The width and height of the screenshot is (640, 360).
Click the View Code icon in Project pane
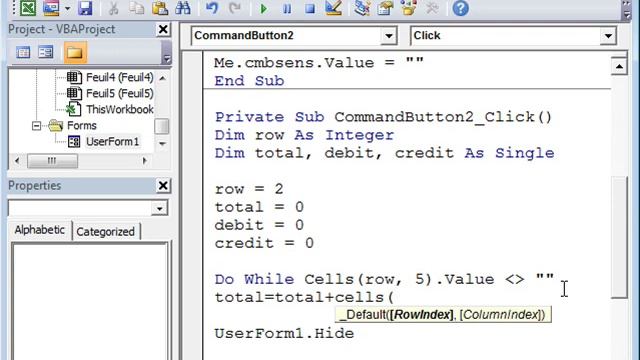23,52
